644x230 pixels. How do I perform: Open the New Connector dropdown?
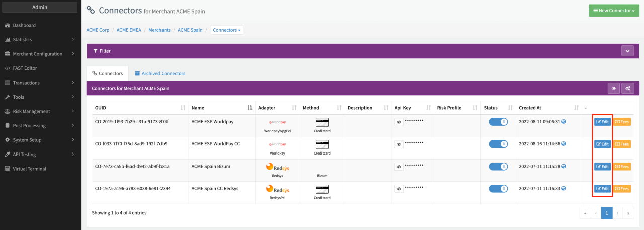614,10
